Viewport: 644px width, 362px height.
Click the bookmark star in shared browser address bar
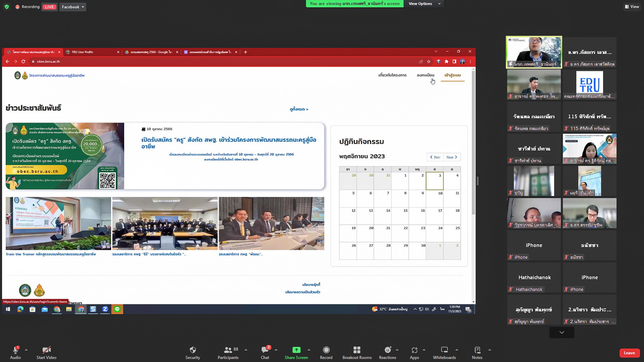pyautogui.click(x=428, y=62)
